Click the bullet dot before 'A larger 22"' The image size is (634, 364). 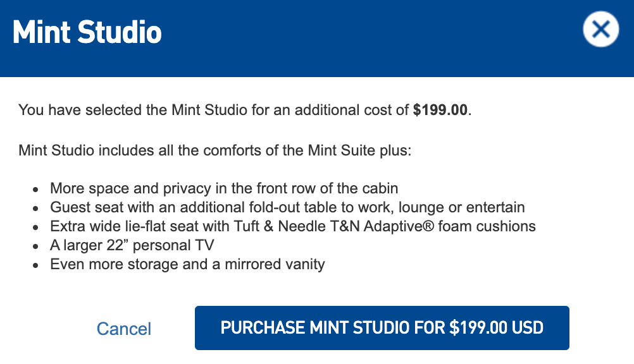coord(36,246)
